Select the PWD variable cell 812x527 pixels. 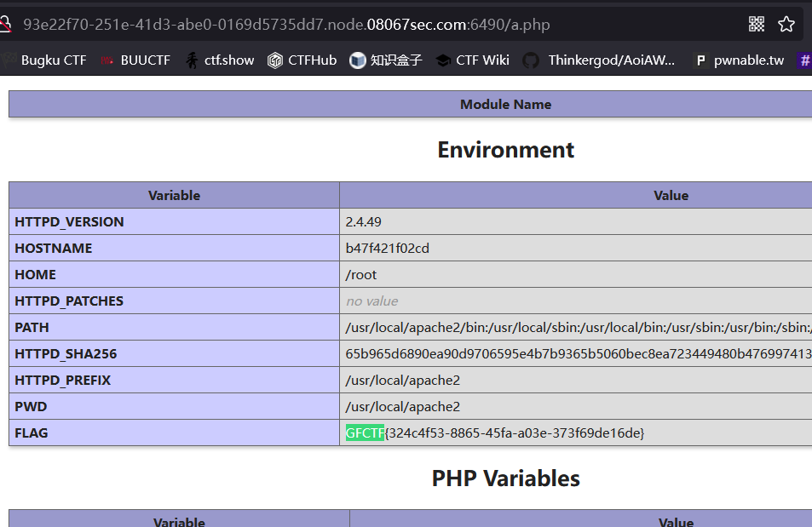[174, 406]
